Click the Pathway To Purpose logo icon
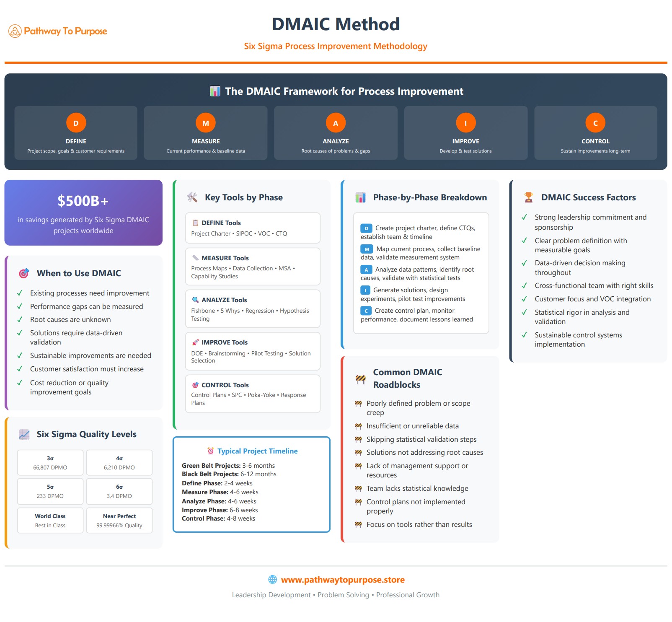 [x=15, y=31]
